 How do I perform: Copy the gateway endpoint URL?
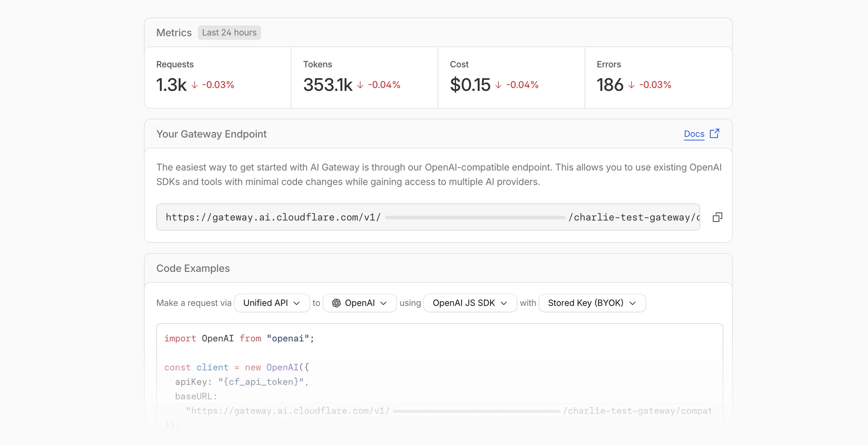(718, 216)
